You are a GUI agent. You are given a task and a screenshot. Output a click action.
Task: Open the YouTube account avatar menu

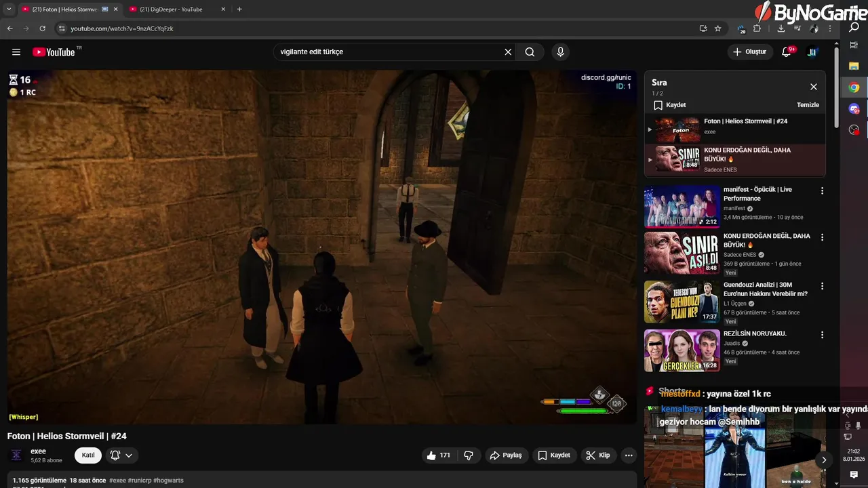(812, 52)
